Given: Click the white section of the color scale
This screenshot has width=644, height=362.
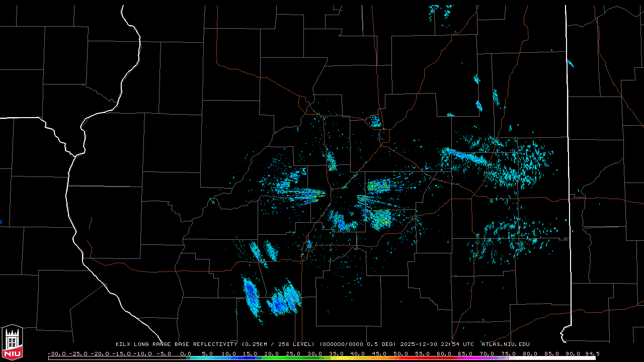Looking at the screenshot, I should pyautogui.click(x=563, y=358).
